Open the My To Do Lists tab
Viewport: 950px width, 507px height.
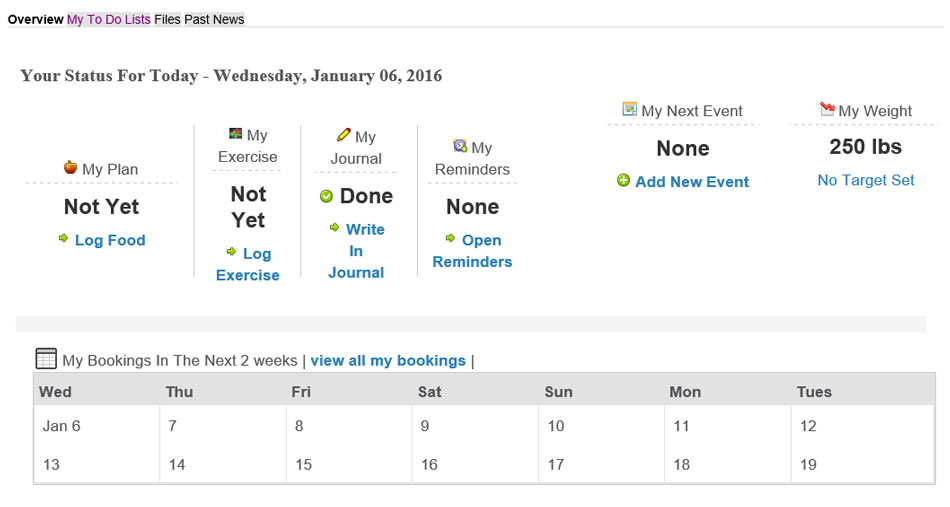tap(108, 19)
